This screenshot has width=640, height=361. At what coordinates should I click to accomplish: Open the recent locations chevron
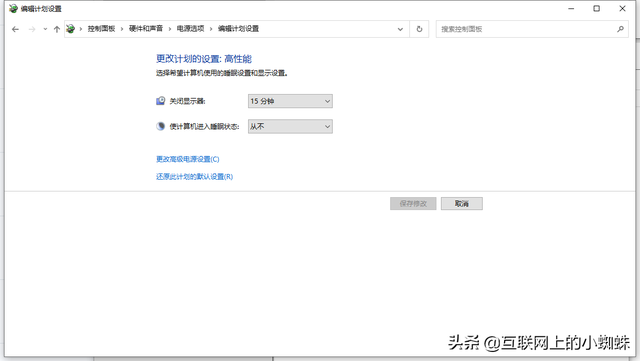coord(45,29)
